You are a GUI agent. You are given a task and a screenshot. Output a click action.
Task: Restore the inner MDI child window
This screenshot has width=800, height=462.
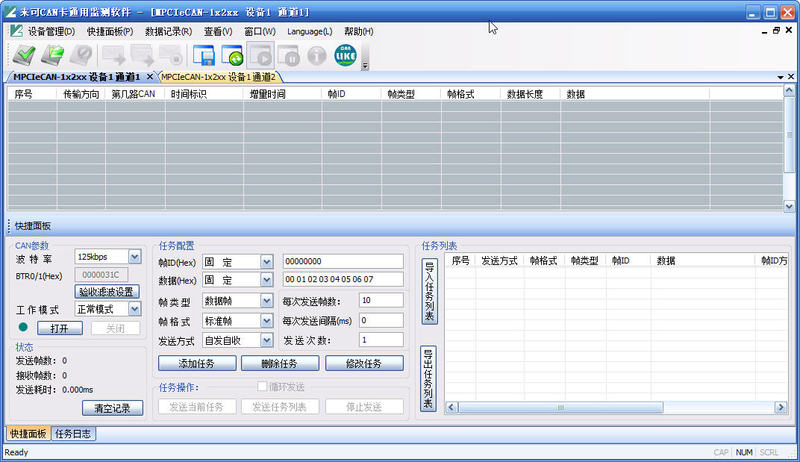click(x=776, y=31)
